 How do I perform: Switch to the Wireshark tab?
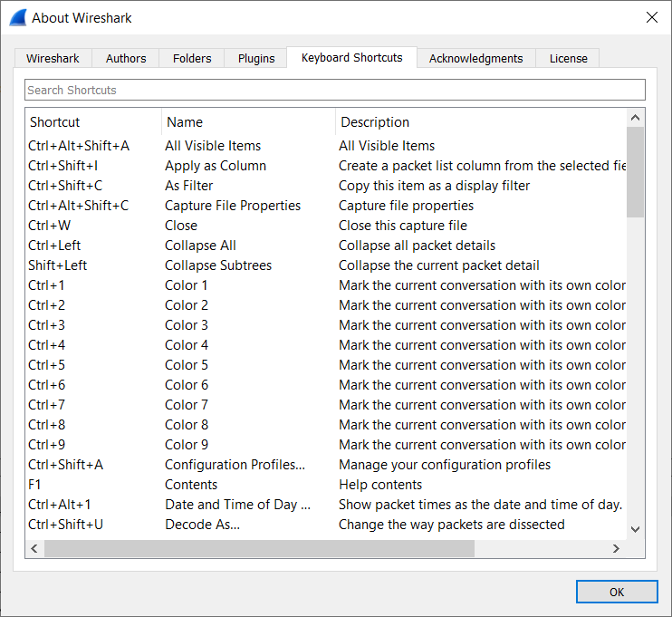tap(53, 58)
